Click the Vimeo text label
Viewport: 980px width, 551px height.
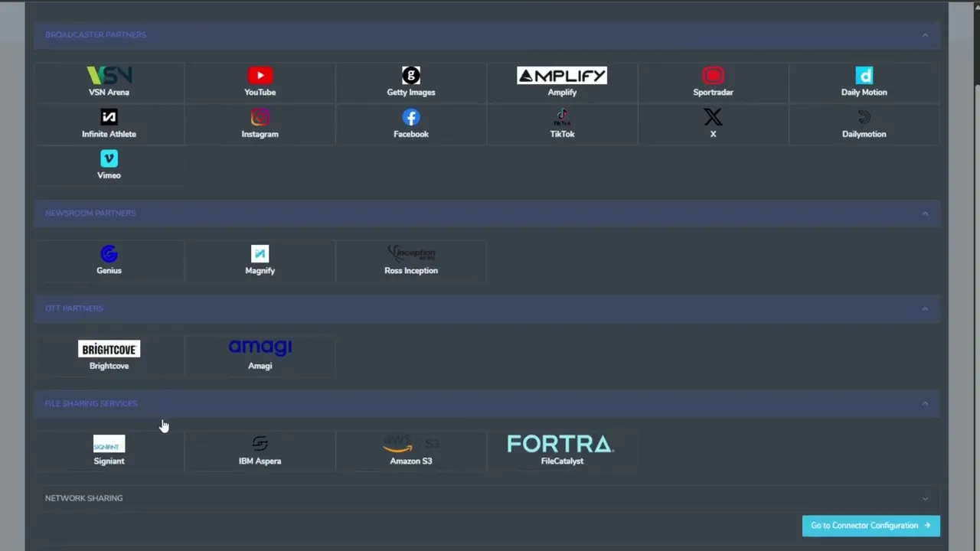pos(109,175)
